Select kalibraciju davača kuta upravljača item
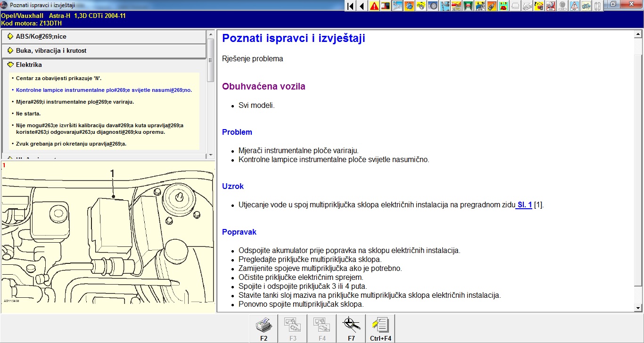Image resolution: width=644 pixels, height=343 pixels. [x=99, y=129]
